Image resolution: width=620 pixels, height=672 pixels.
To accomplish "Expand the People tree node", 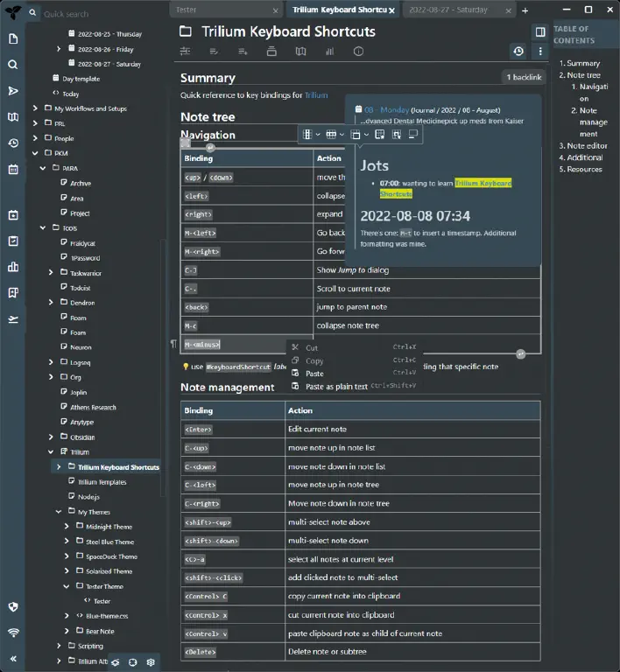I will pos(35,138).
